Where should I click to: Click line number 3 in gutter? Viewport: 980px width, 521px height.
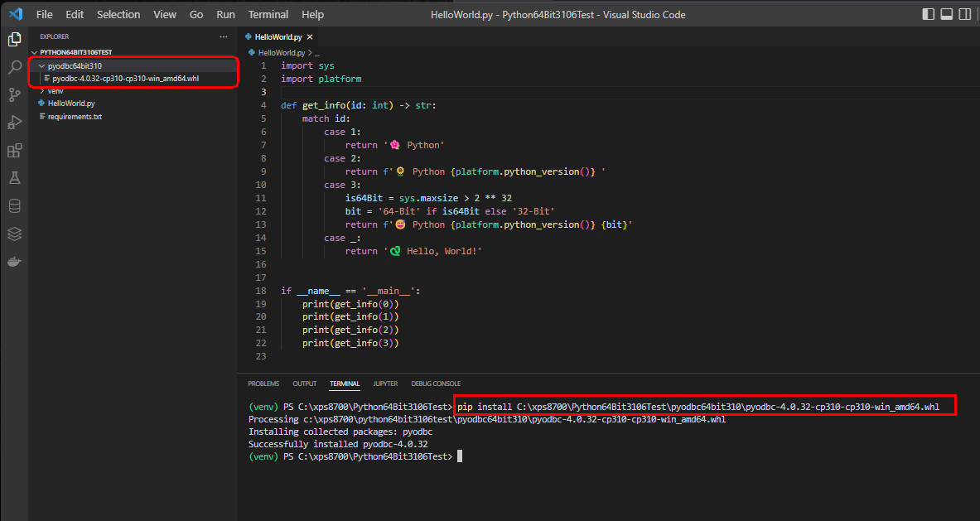pyautogui.click(x=263, y=93)
